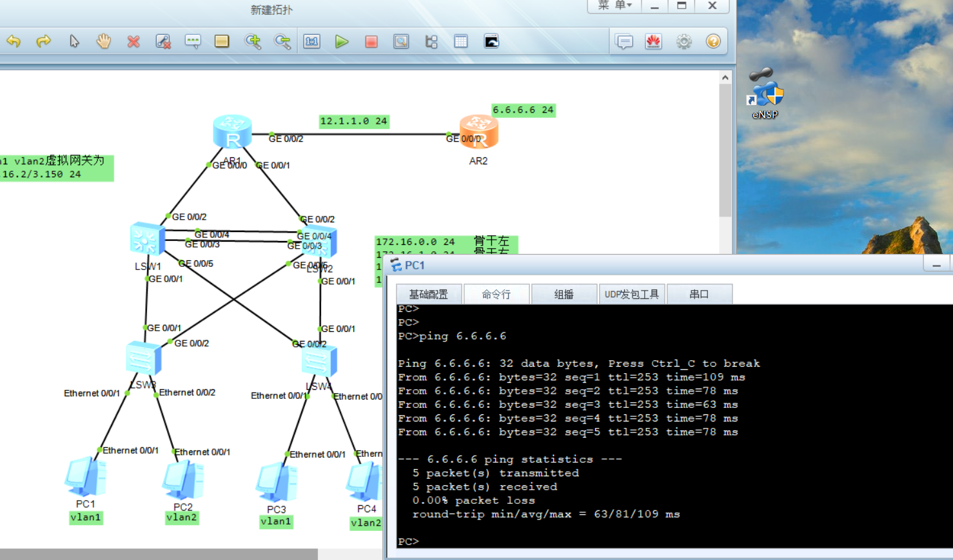Select the LSW3 switch node
Screen dimensions: 953x560
144,358
